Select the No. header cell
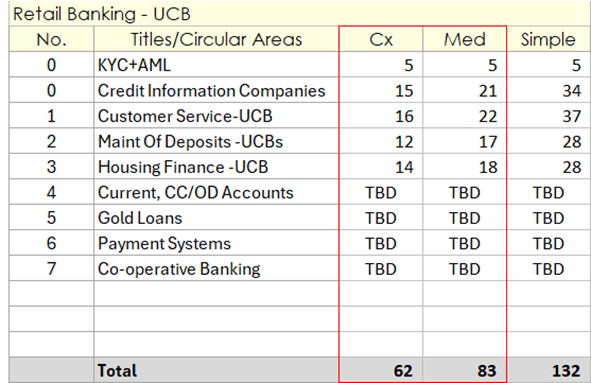This screenshot has height=383, width=591. pos(52,39)
